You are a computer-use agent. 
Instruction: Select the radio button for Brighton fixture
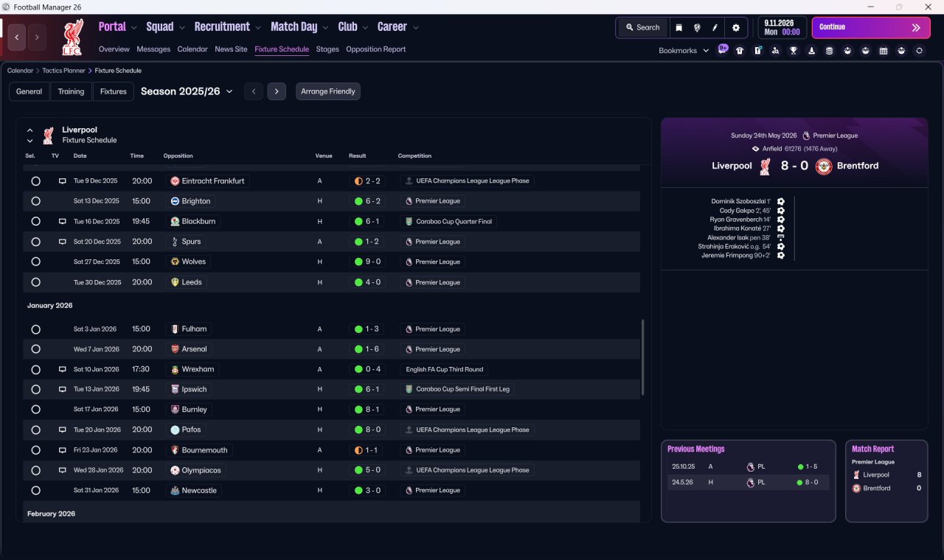35,201
